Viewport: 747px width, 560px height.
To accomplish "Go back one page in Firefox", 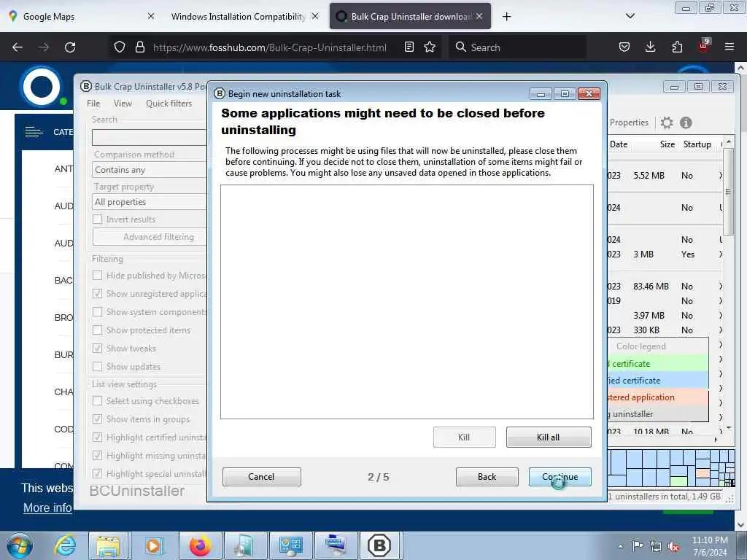I will pos(18,47).
